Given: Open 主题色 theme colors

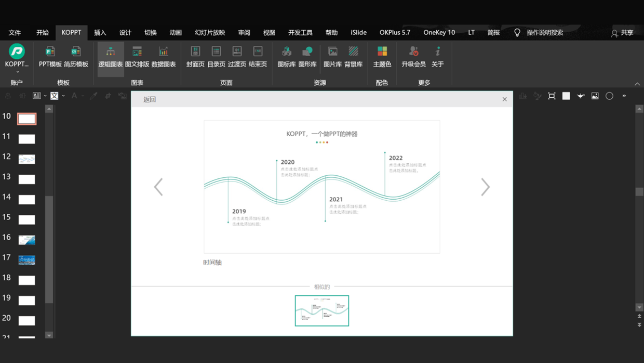Looking at the screenshot, I should [382, 57].
